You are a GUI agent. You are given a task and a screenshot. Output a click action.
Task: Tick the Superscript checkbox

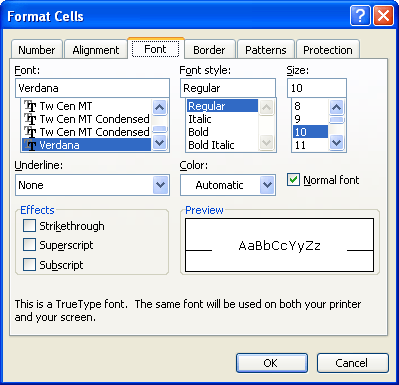coord(29,245)
